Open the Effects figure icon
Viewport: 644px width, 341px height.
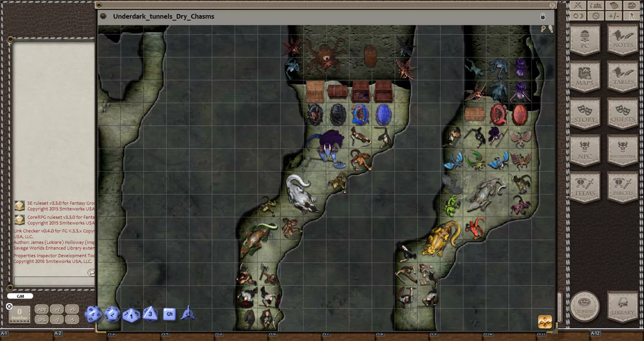click(x=632, y=16)
